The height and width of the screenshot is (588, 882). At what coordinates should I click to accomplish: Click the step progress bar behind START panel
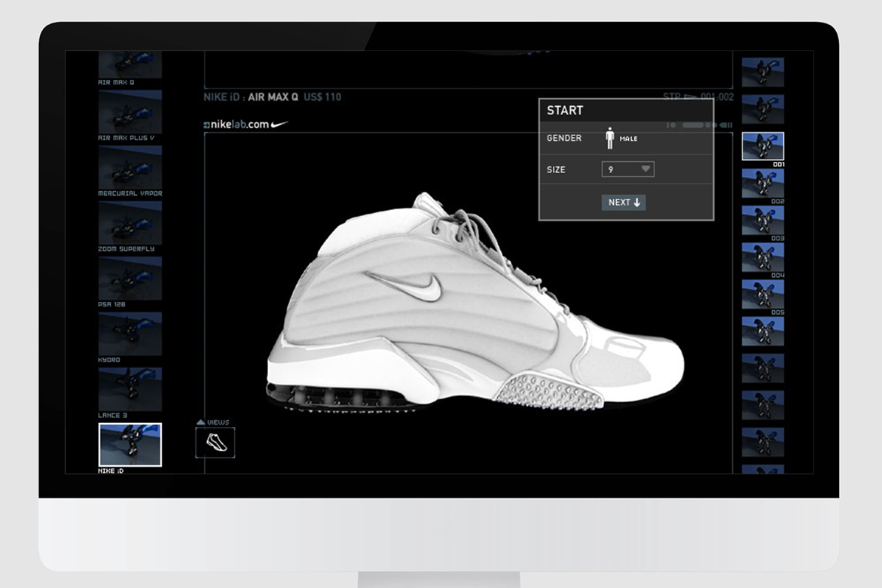tap(699, 125)
